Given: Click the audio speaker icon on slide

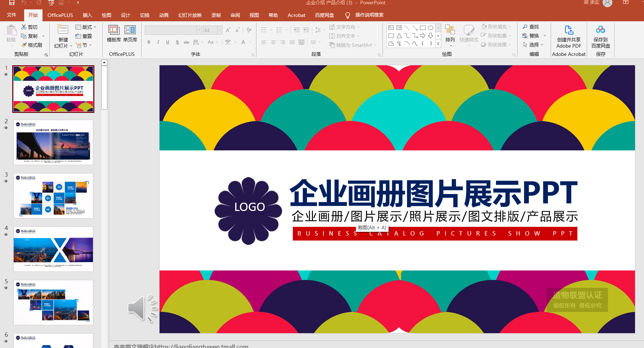Looking at the screenshot, I should 142,308.
